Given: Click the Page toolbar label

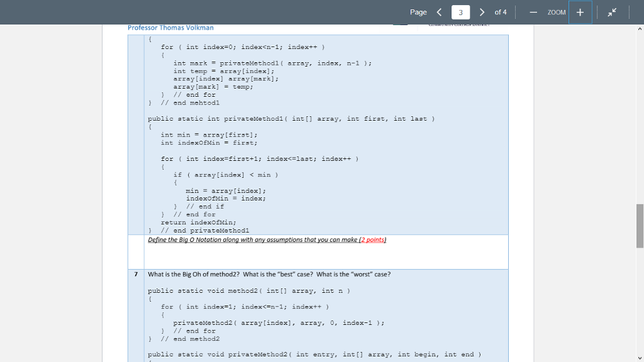Looking at the screenshot, I should point(418,12).
